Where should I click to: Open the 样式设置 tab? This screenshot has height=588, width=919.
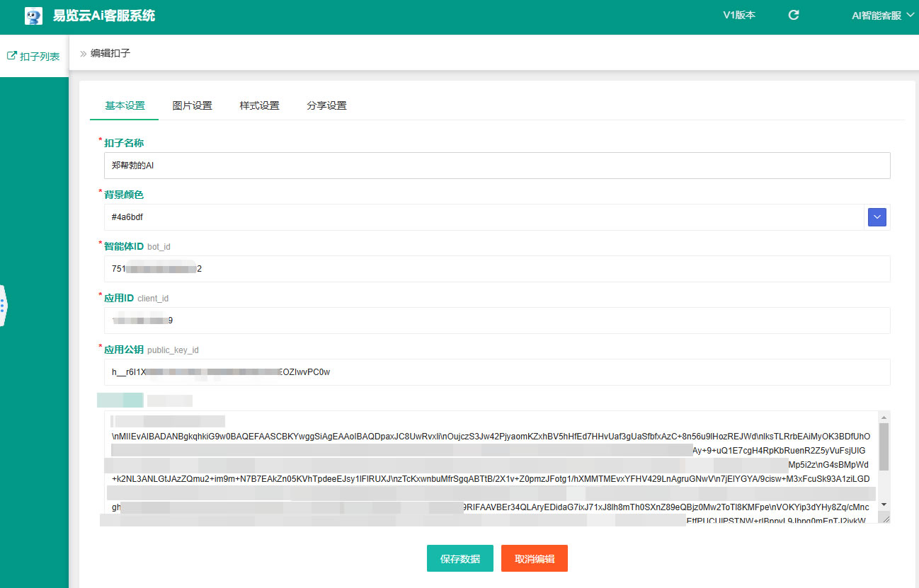(x=259, y=105)
